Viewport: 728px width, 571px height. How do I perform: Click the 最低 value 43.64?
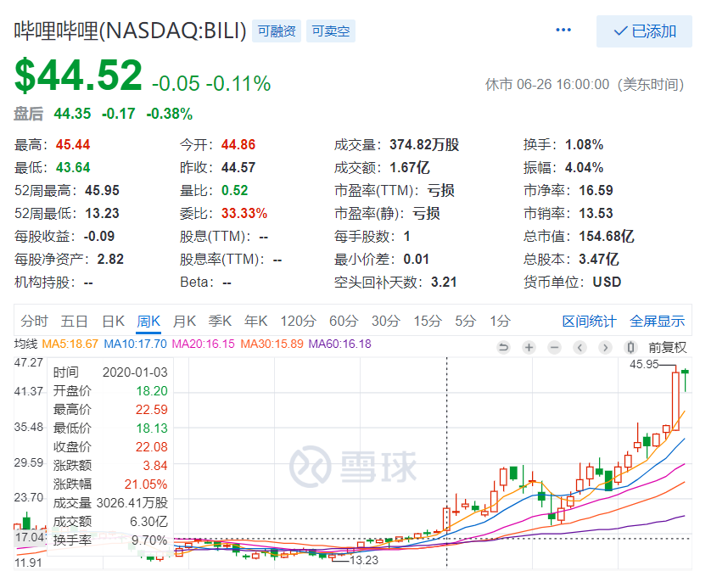click(73, 168)
